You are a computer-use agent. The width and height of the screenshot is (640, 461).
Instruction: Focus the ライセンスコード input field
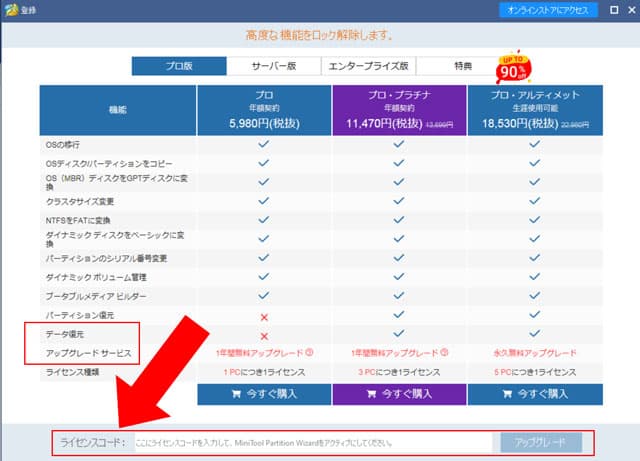[x=313, y=443]
